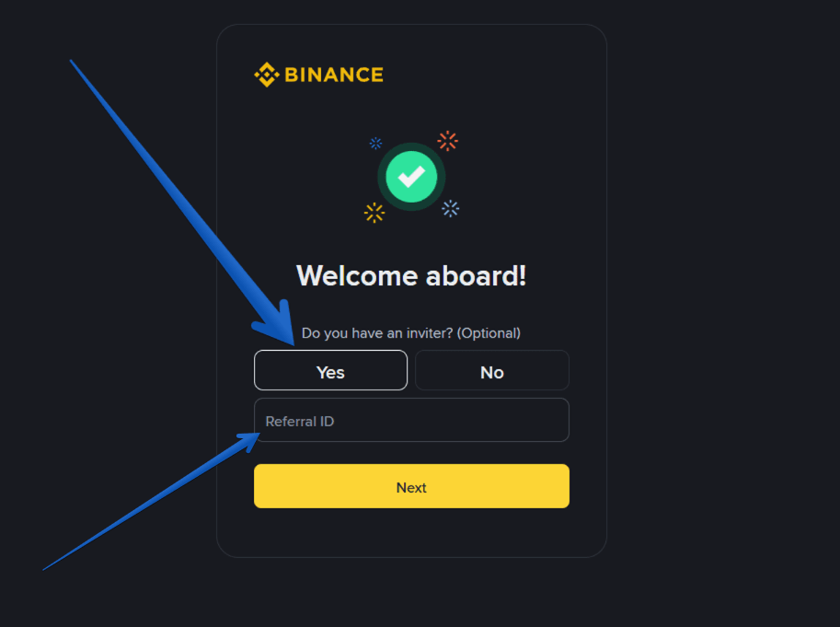Click the light-blue sparkle decoration
The width and height of the screenshot is (840, 627).
[450, 208]
